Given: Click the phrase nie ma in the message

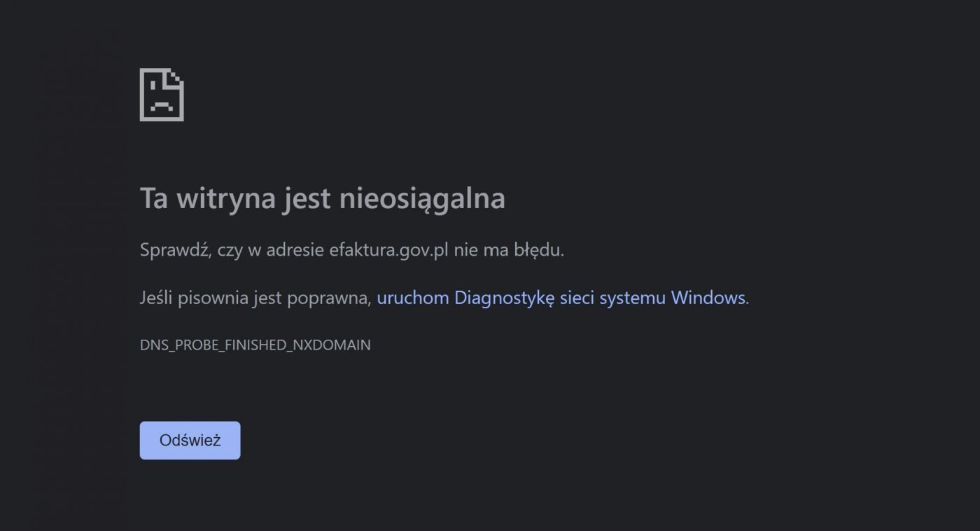Looking at the screenshot, I should [x=480, y=250].
